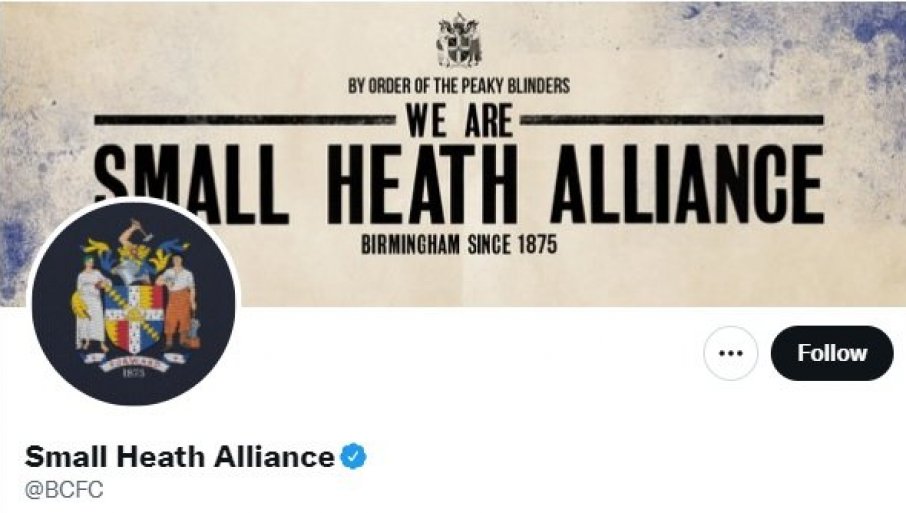Click the 'WE ARE' banner text

[x=459, y=120]
